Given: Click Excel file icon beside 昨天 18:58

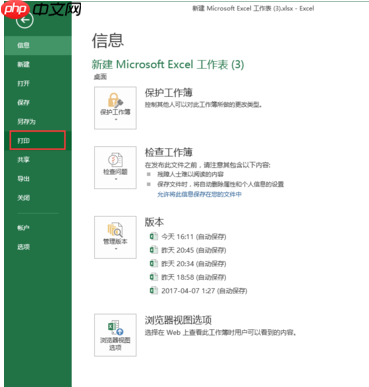Looking at the screenshot, I should tap(153, 277).
